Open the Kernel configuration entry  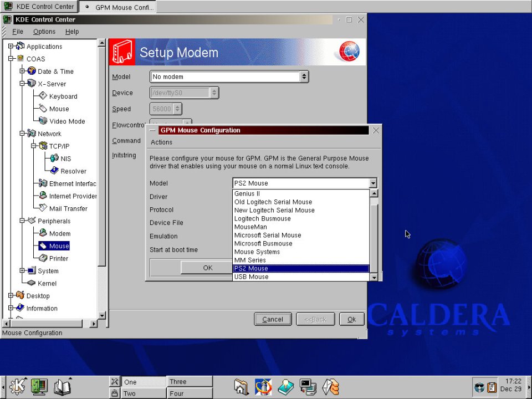47,283
